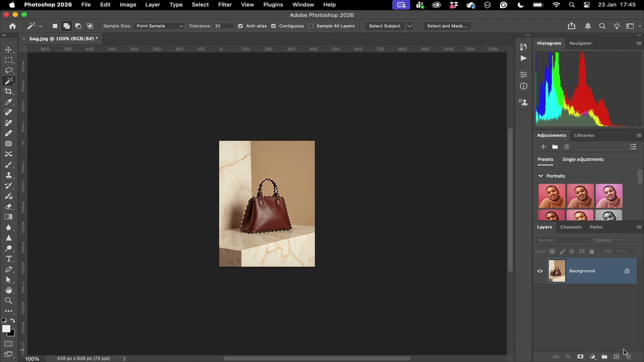Uncheck the Contiguous option
This screenshot has width=644, height=362.
pyautogui.click(x=274, y=26)
